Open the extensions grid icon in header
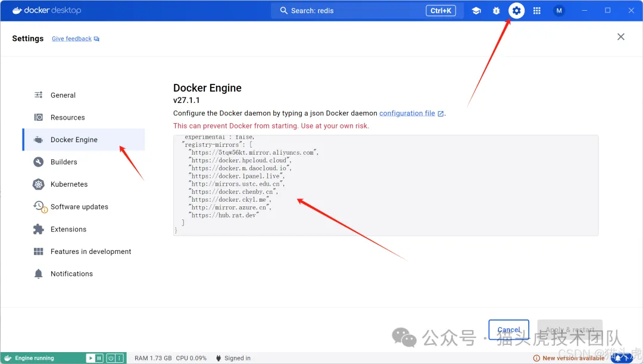Screen dimensions: 643x364 [x=537, y=11]
